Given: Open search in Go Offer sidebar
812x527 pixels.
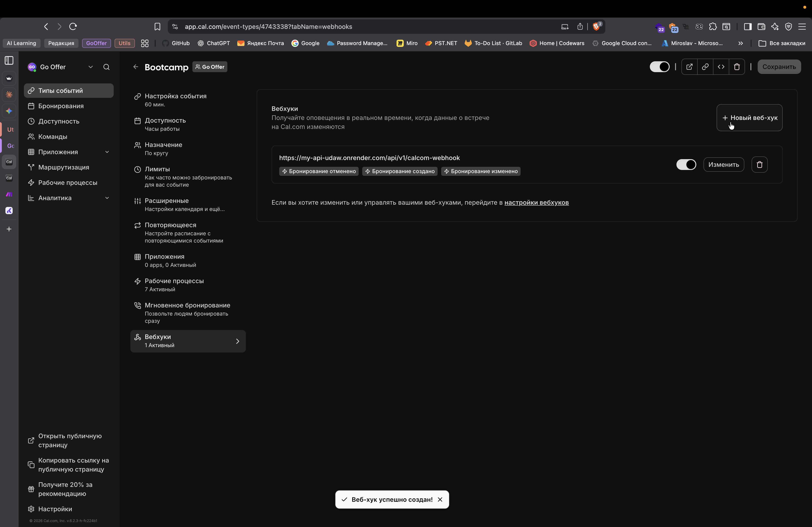Looking at the screenshot, I should point(106,67).
